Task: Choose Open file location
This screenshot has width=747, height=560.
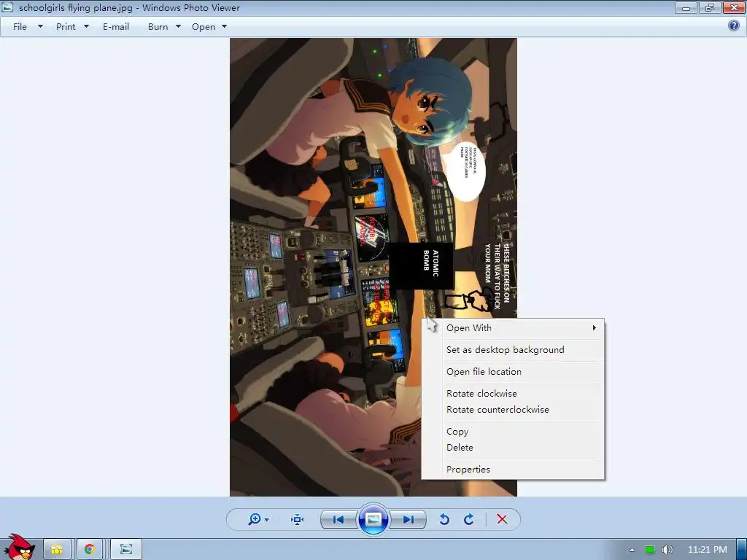Action: click(x=513, y=371)
